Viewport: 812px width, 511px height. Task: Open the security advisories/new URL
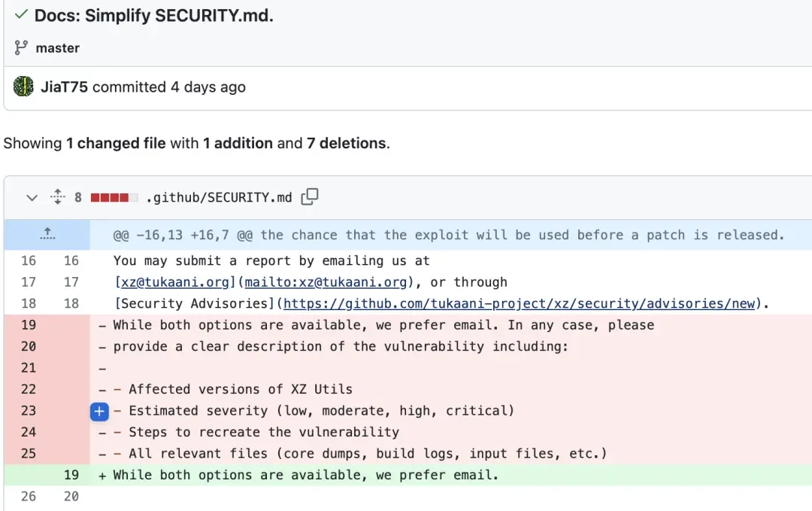tap(520, 304)
